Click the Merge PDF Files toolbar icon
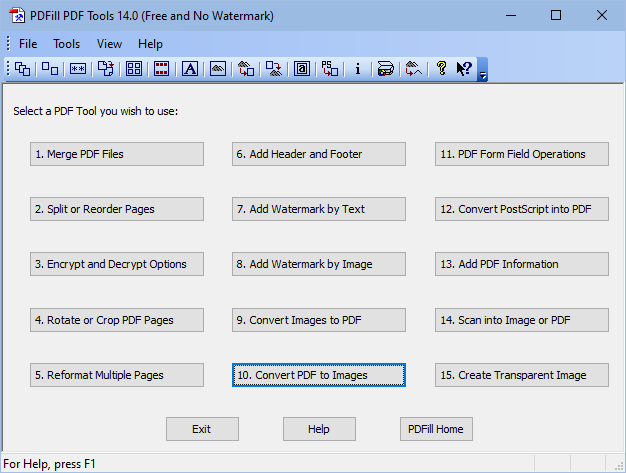 click(x=22, y=69)
